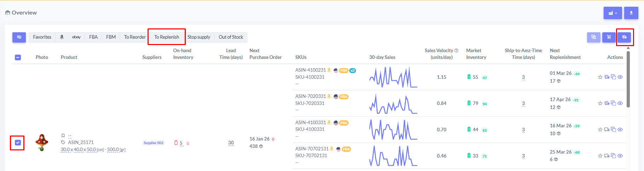
Task: Click the shopping cart purchase order button
Action: click(x=609, y=37)
